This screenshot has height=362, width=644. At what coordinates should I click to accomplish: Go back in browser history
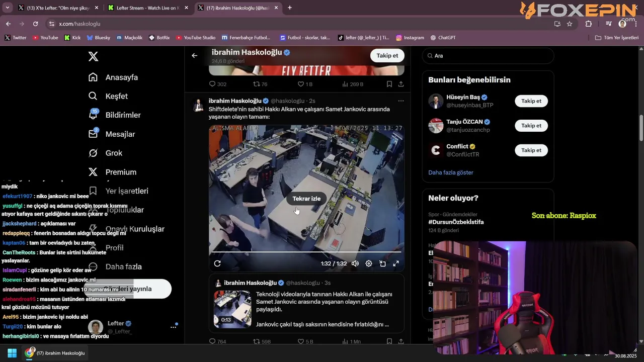pos(8,24)
